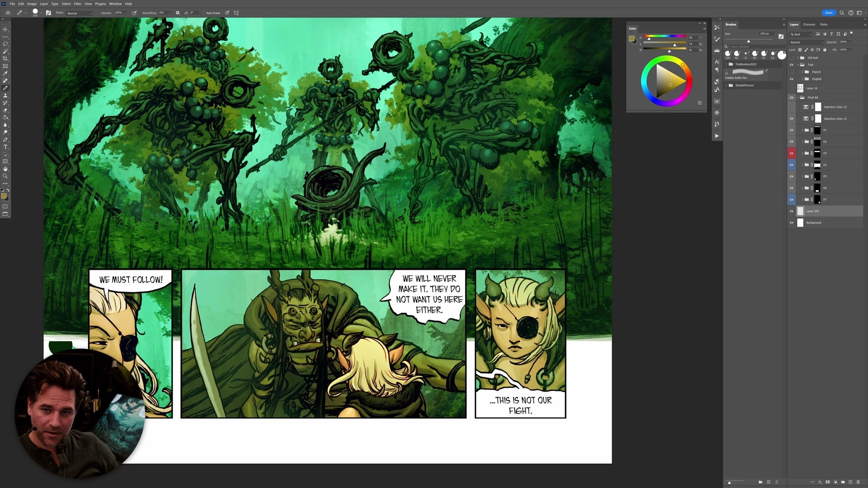
Task: Lock all with padlock icon
Action: 825,50
